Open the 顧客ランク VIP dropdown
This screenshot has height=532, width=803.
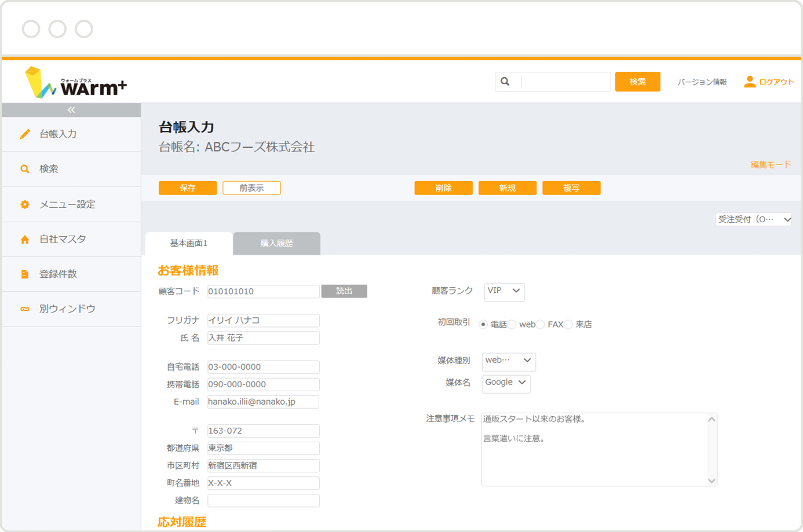point(504,291)
